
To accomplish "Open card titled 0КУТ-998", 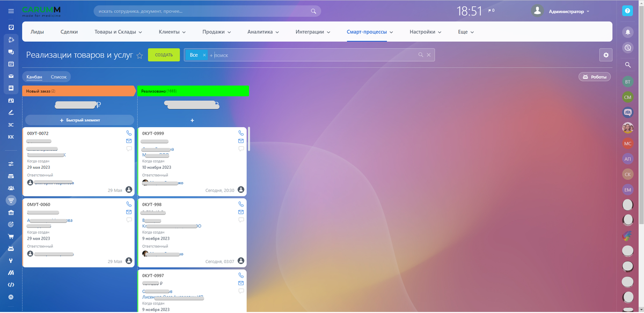I will 152,204.
